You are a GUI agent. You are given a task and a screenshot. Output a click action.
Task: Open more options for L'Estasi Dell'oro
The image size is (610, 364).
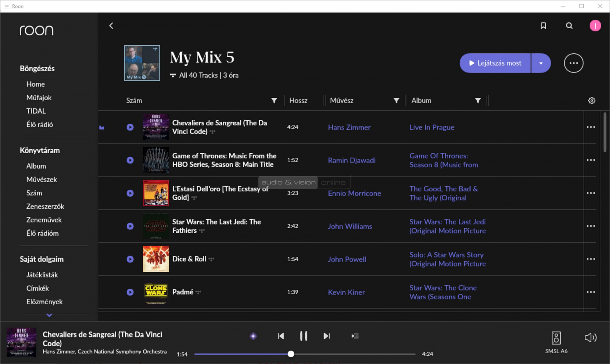click(x=591, y=193)
